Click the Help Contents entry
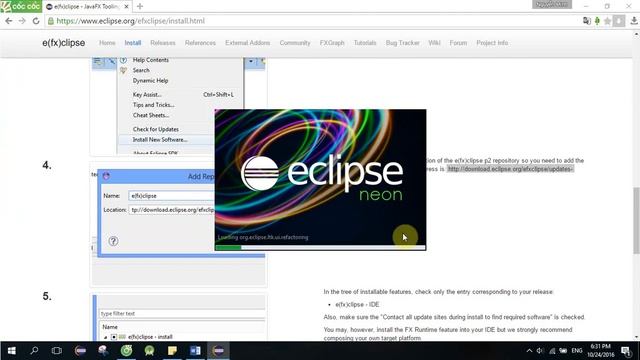 point(151,60)
